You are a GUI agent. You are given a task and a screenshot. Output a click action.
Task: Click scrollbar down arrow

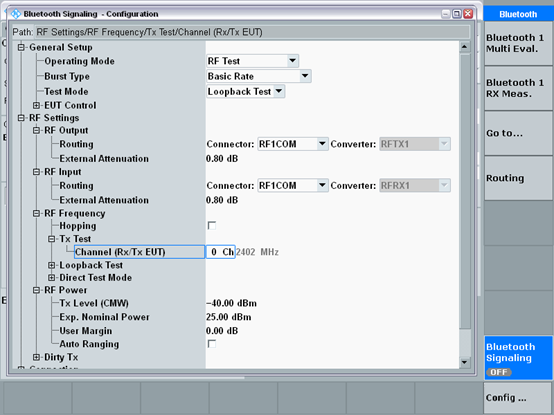pyautogui.click(x=465, y=362)
